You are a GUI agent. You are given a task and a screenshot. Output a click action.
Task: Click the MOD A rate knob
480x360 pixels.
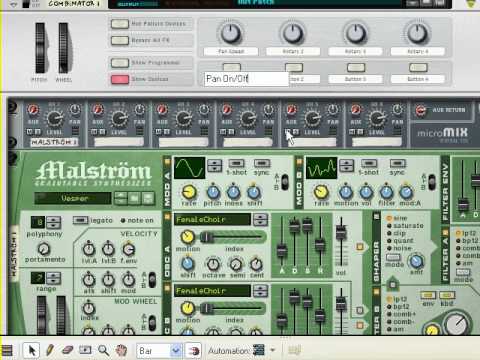189,192
